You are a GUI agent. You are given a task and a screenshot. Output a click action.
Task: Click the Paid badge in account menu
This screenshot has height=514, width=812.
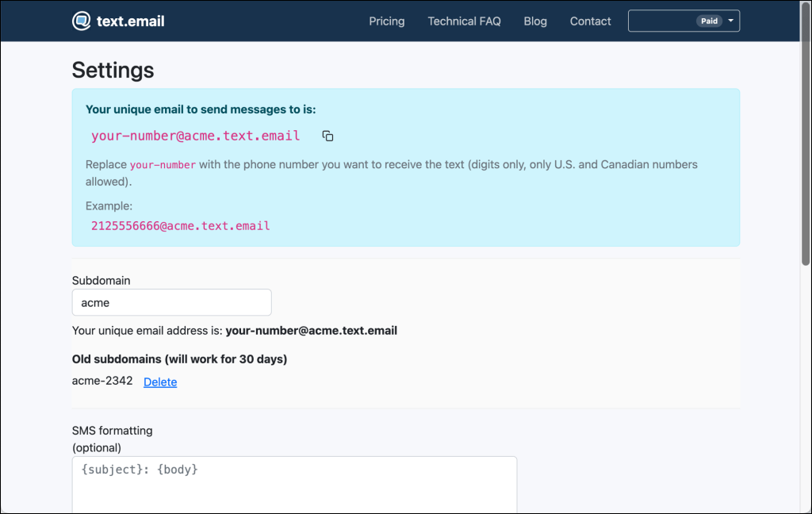(x=709, y=21)
